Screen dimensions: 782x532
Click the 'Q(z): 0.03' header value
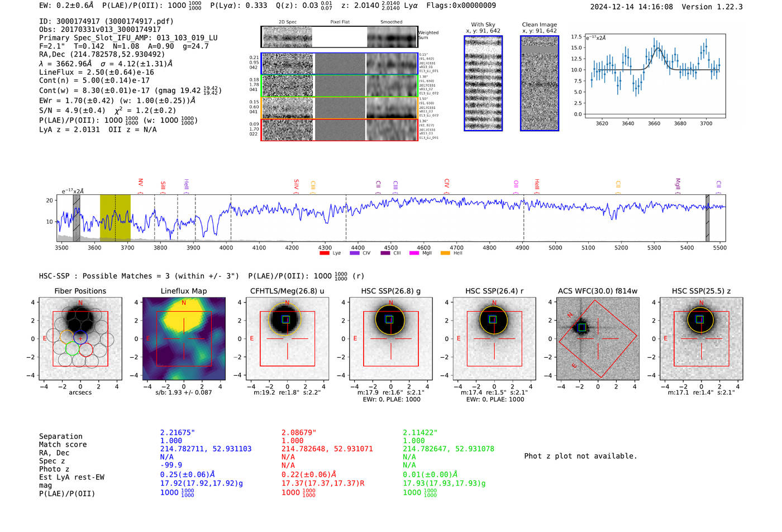coord(297,6)
